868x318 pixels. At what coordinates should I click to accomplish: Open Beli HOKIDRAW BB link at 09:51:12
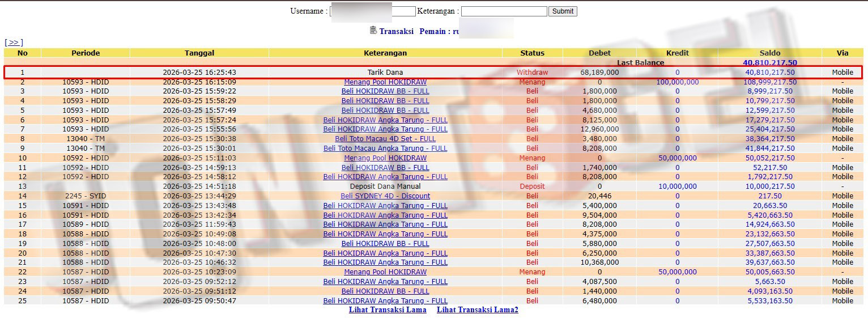click(385, 291)
